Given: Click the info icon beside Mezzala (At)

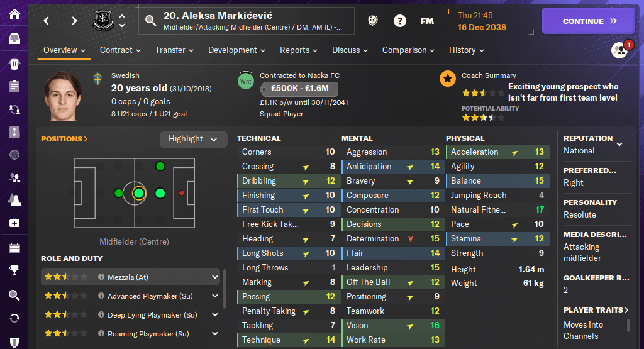Looking at the screenshot, I should [101, 277].
